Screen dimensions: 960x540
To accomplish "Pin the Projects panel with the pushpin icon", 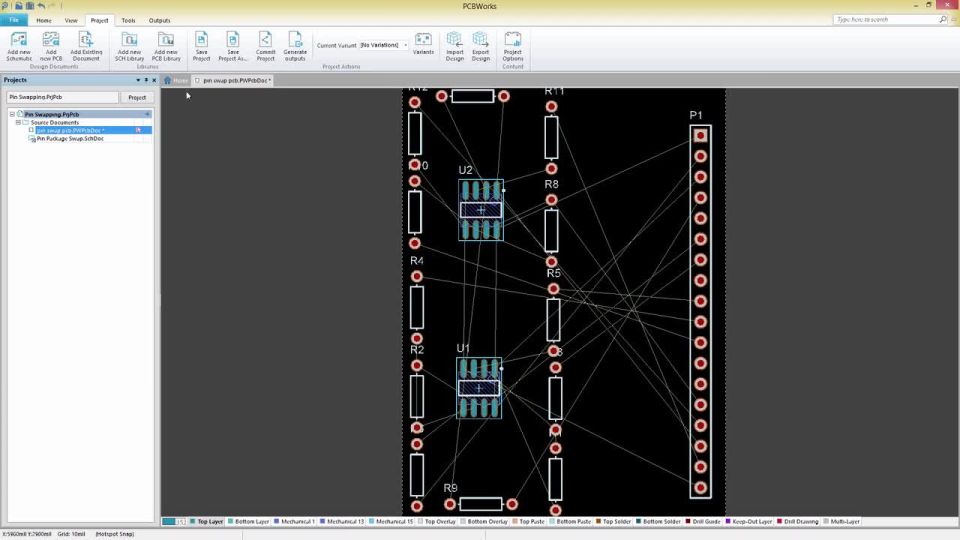I will (x=146, y=80).
